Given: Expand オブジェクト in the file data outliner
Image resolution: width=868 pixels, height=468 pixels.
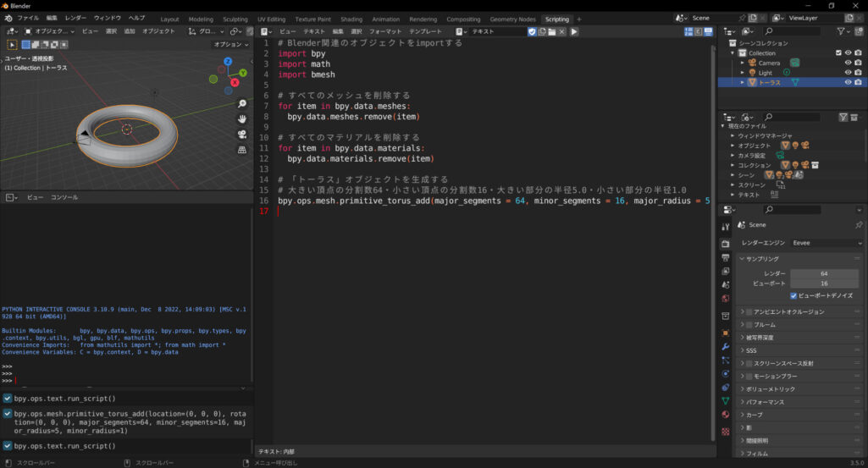Looking at the screenshot, I should pos(733,146).
